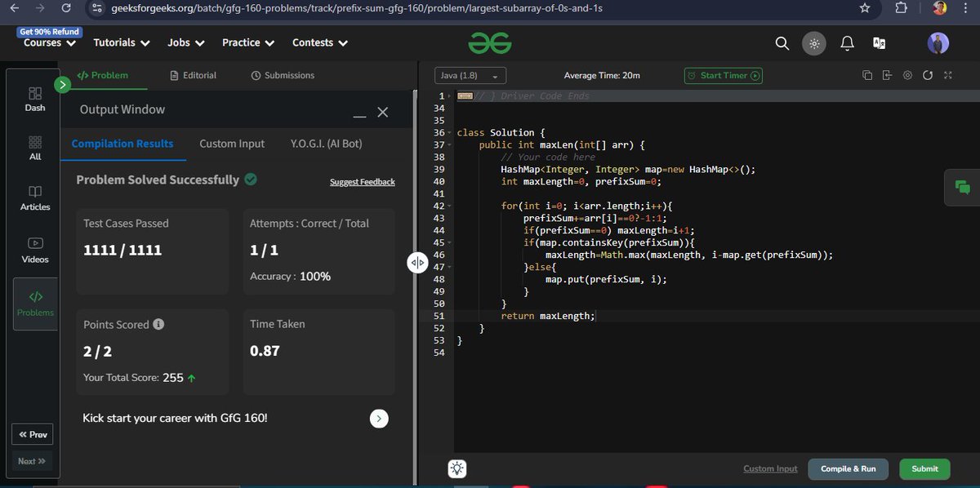The height and width of the screenshot is (488, 980).
Task: Open the Java (1.8) language dropdown
Action: 470,75
